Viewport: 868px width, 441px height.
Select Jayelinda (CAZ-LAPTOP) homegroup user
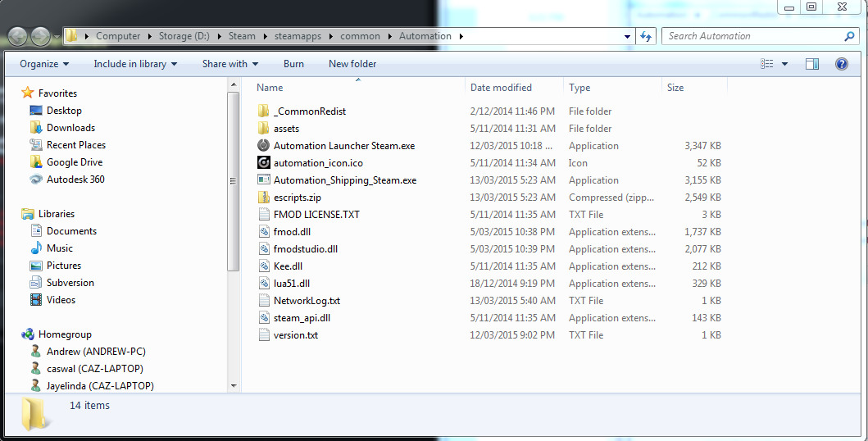click(92, 385)
